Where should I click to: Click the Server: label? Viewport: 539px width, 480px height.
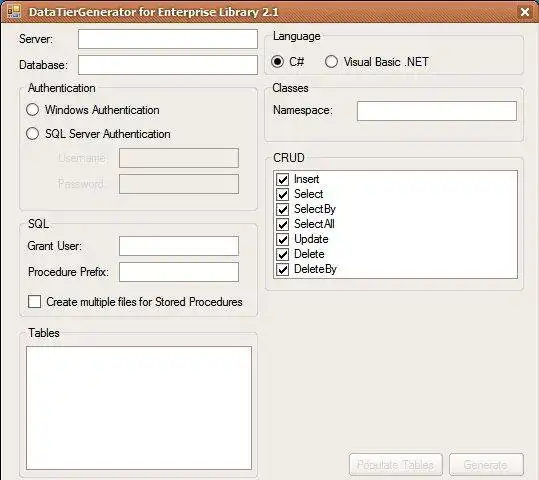[36, 39]
